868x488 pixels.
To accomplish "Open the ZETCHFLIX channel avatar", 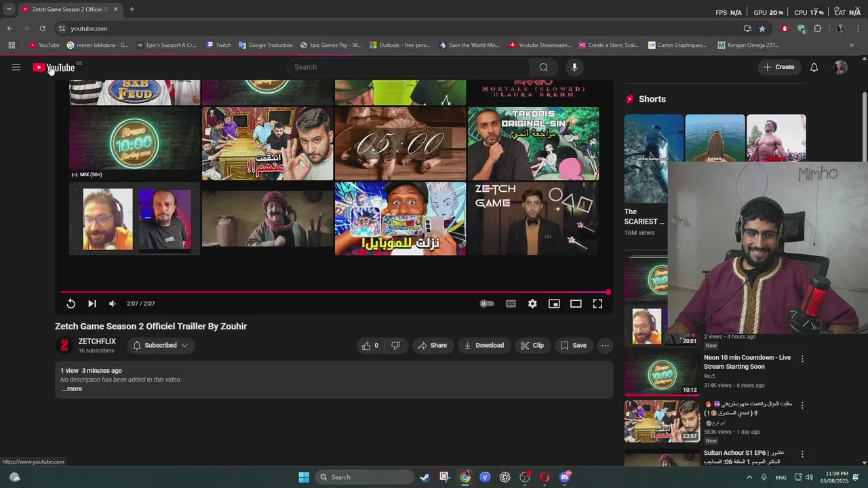I will point(64,346).
